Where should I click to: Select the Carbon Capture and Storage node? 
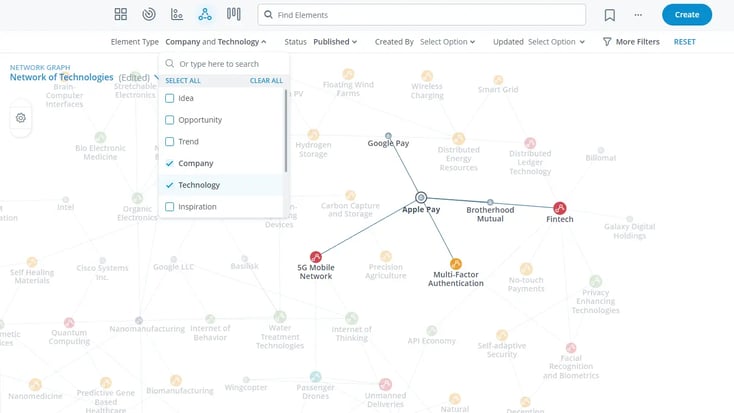350,195
